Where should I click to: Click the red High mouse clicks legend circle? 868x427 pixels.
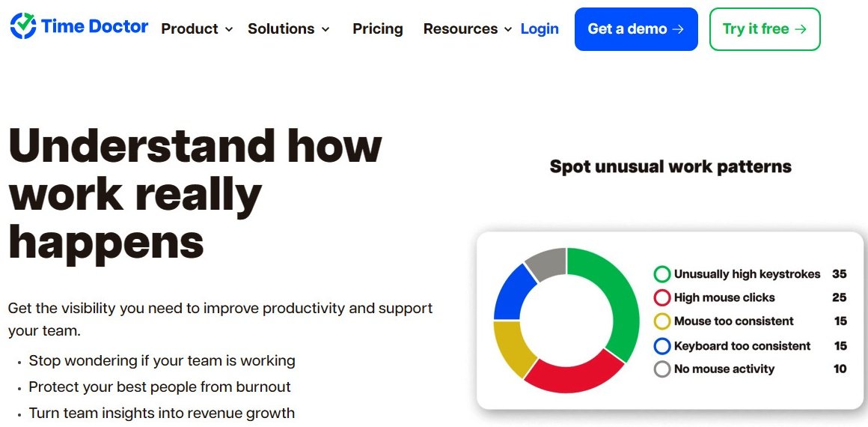(x=662, y=298)
